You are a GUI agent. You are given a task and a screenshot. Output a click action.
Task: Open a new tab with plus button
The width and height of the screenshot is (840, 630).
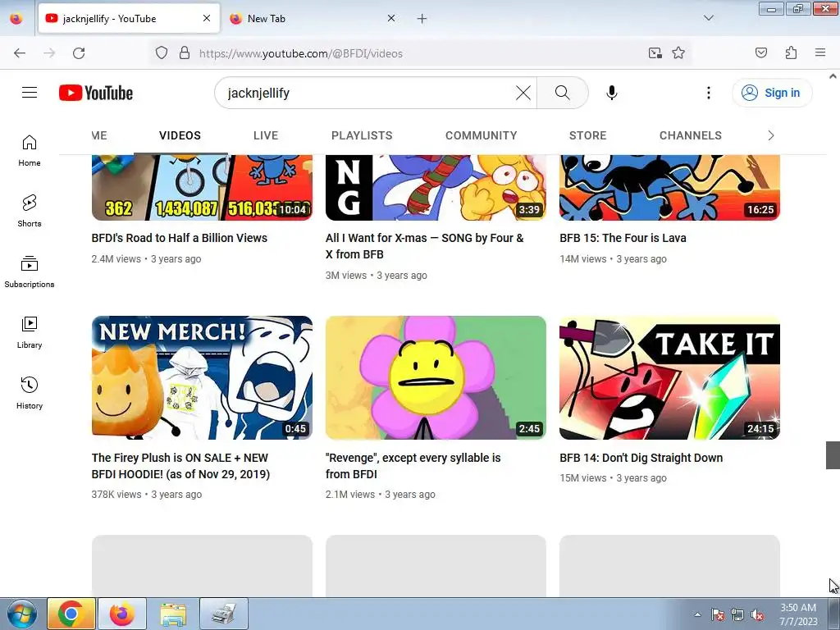(422, 19)
